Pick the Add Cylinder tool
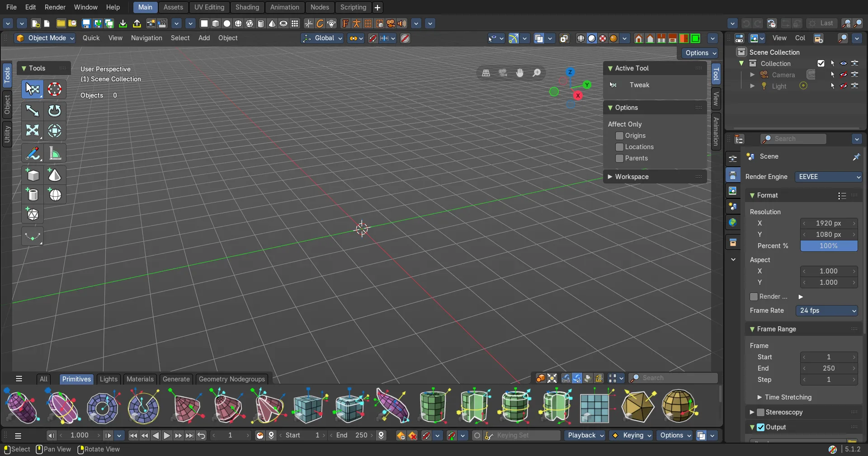The width and height of the screenshot is (868, 456). tap(33, 195)
